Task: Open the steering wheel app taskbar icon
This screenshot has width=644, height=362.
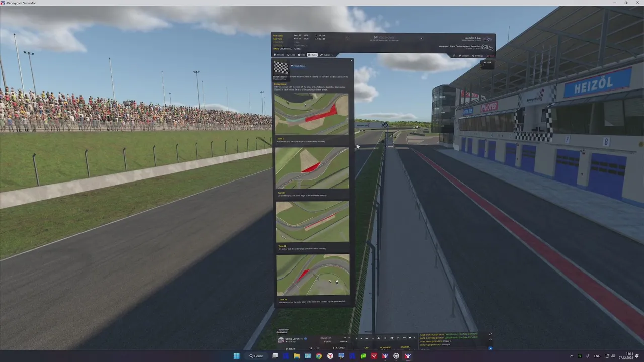Action: click(x=396, y=356)
